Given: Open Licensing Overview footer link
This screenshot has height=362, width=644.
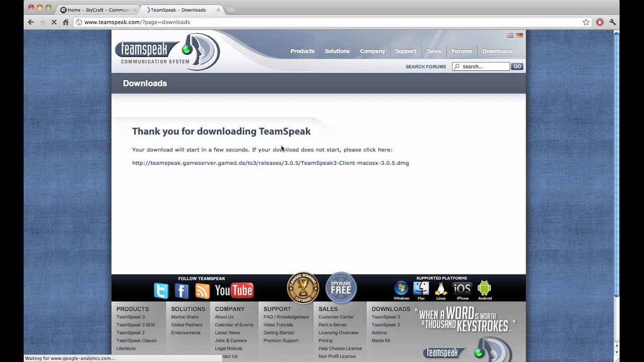Looking at the screenshot, I should pyautogui.click(x=339, y=333).
